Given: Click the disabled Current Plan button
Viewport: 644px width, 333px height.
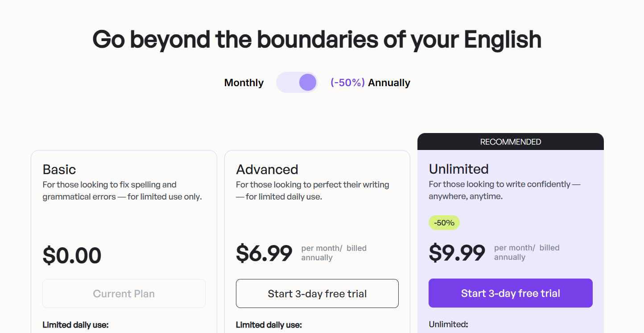Looking at the screenshot, I should point(124,294).
